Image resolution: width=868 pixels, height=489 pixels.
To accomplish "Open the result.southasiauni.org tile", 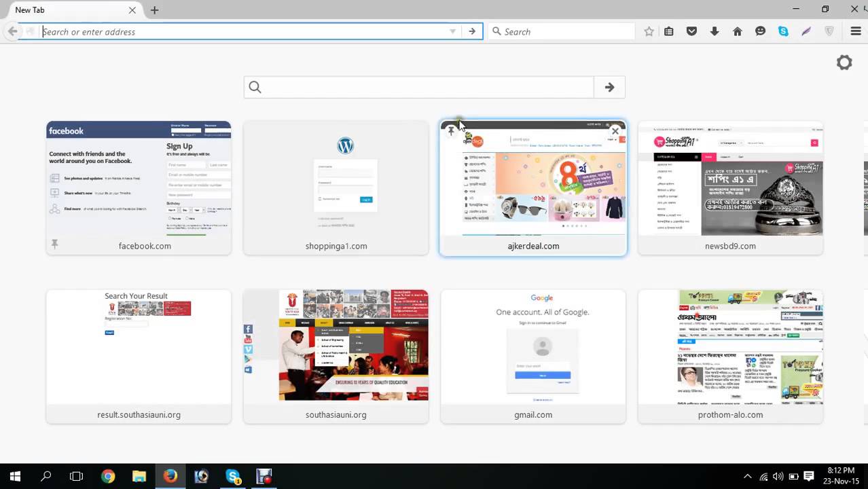I will (139, 357).
